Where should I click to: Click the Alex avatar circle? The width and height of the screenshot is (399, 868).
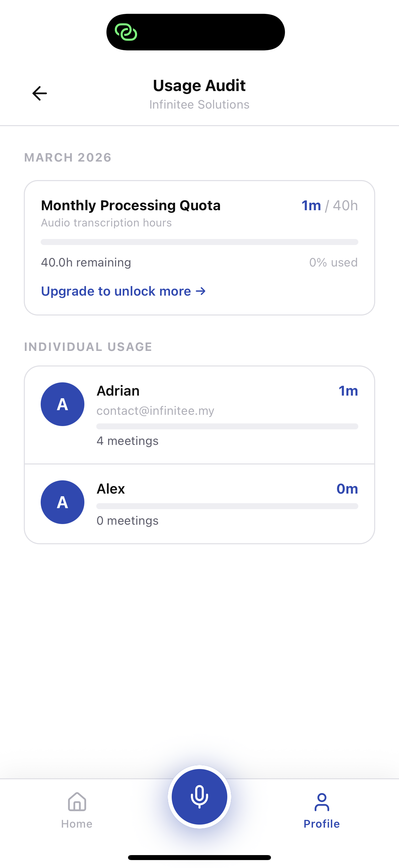[63, 502]
